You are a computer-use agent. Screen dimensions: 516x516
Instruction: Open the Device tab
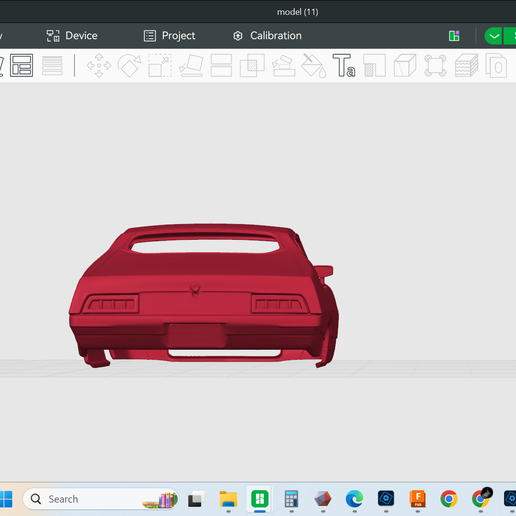click(x=72, y=36)
